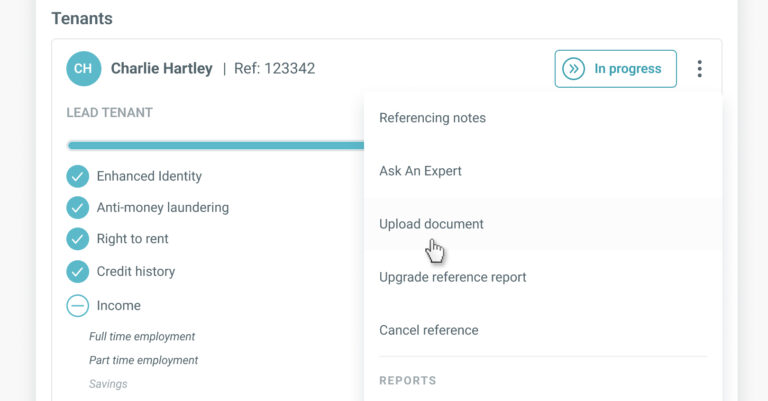The width and height of the screenshot is (768, 401).
Task: Open Part time employment item
Action: (143, 360)
